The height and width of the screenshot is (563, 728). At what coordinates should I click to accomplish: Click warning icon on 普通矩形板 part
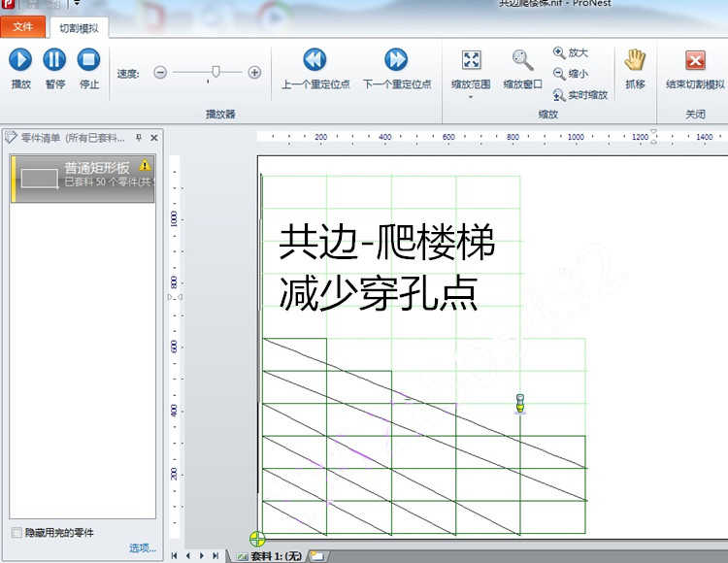145,165
